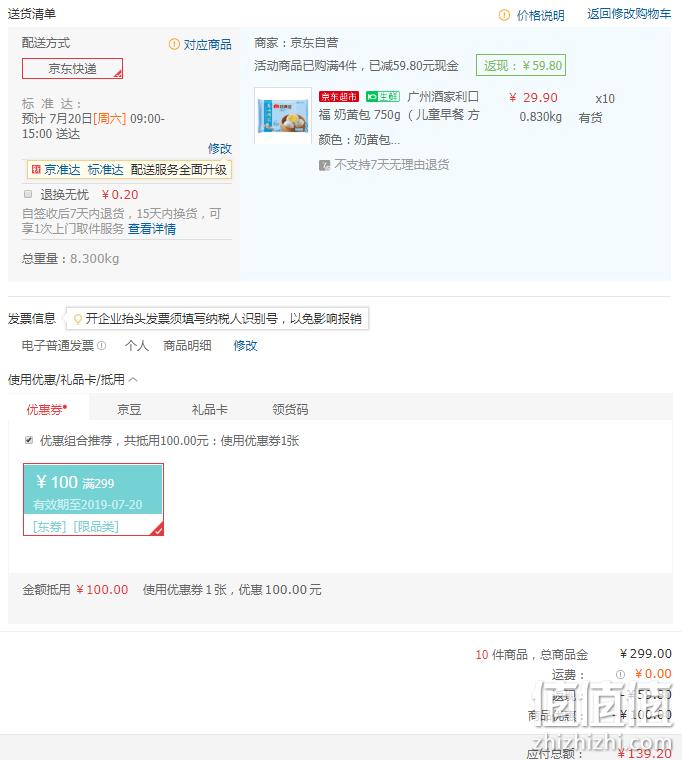Click the total ¥ 299.00 amount
This screenshot has height=760, width=682.
(x=646, y=654)
